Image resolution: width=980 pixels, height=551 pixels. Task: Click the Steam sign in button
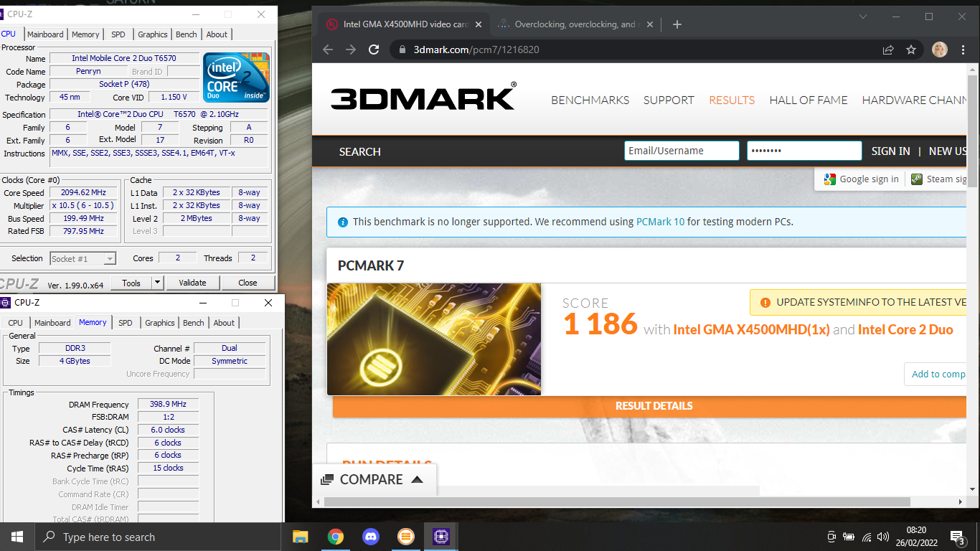point(938,179)
